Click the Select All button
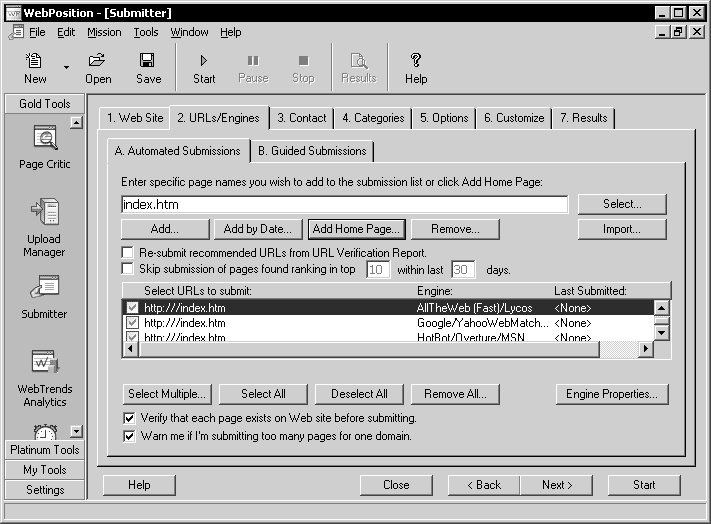Screen dimensions: 711x524 [x=263, y=394]
